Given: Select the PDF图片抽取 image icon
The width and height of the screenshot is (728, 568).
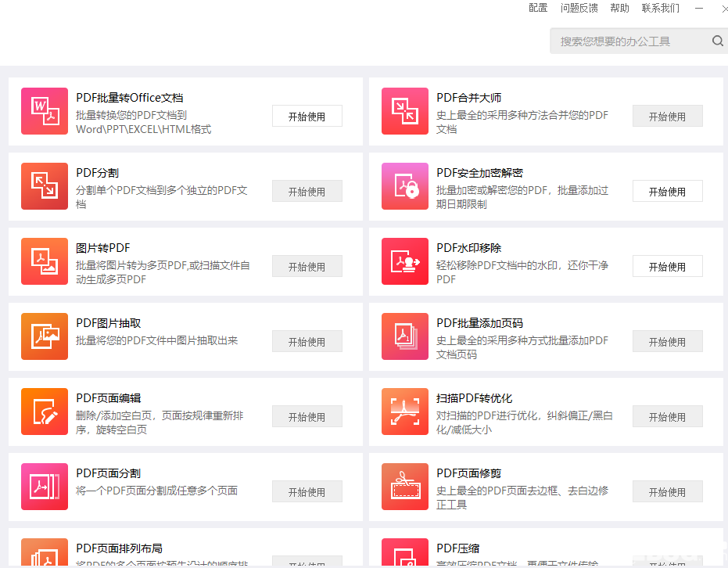Looking at the screenshot, I should [45, 336].
